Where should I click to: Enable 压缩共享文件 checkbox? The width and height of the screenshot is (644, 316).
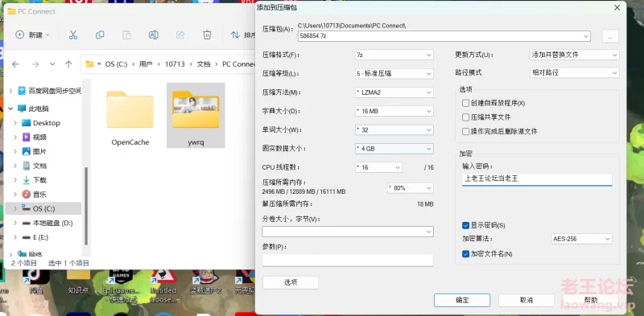[465, 117]
